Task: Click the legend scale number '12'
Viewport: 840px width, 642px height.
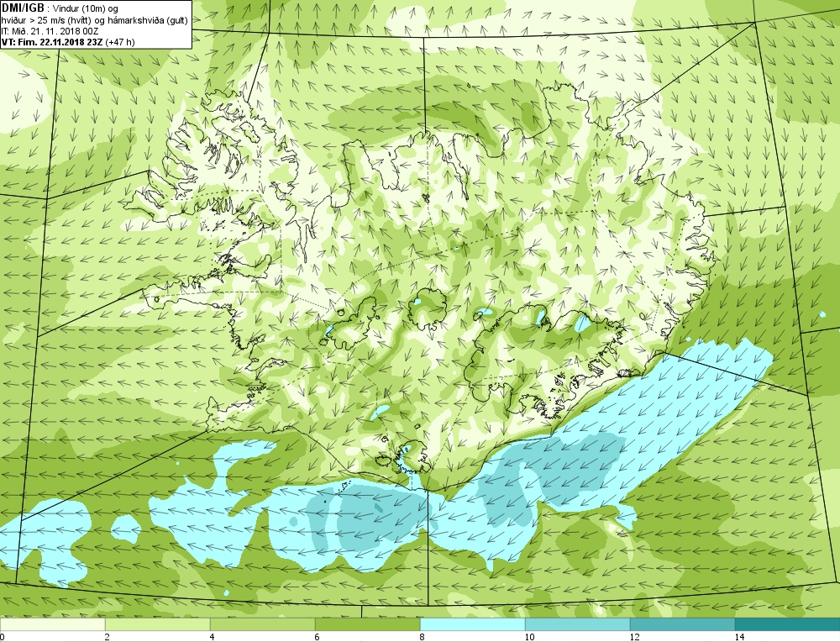Action: pos(634,637)
